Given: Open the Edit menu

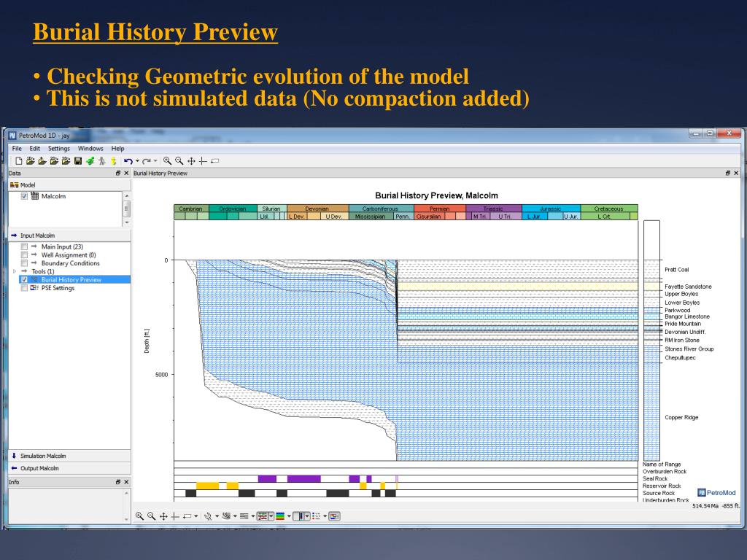Looking at the screenshot, I should (x=35, y=149).
